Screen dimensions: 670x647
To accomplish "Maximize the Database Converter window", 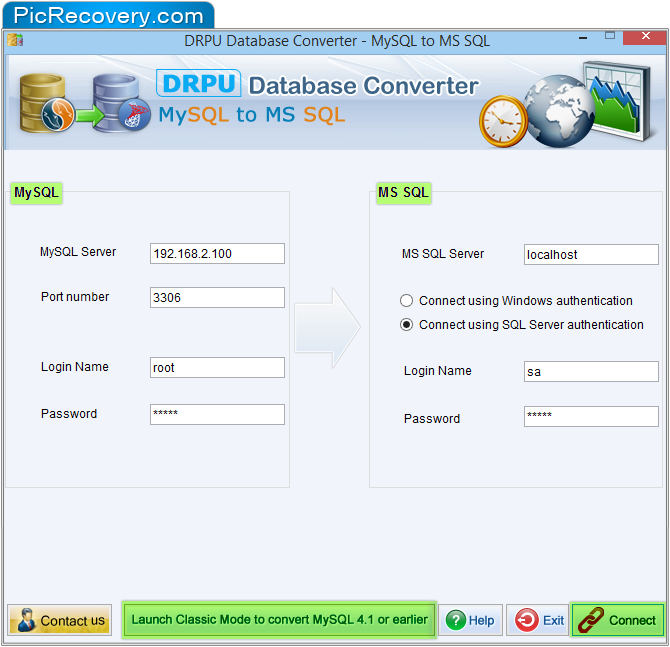I will tap(610, 36).
